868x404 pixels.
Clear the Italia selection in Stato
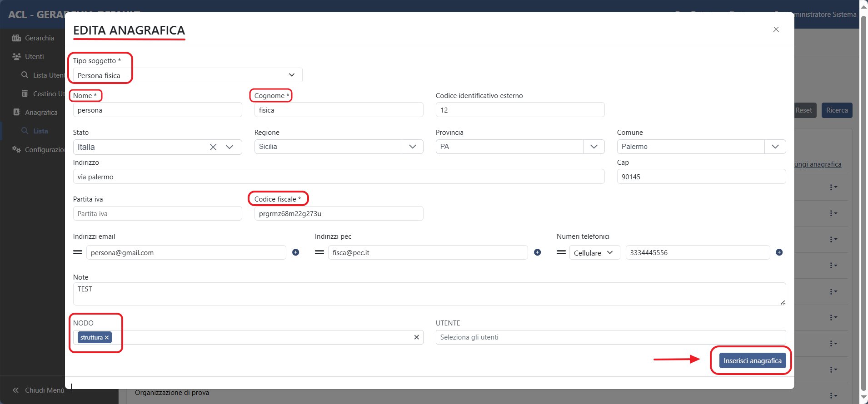pos(213,147)
